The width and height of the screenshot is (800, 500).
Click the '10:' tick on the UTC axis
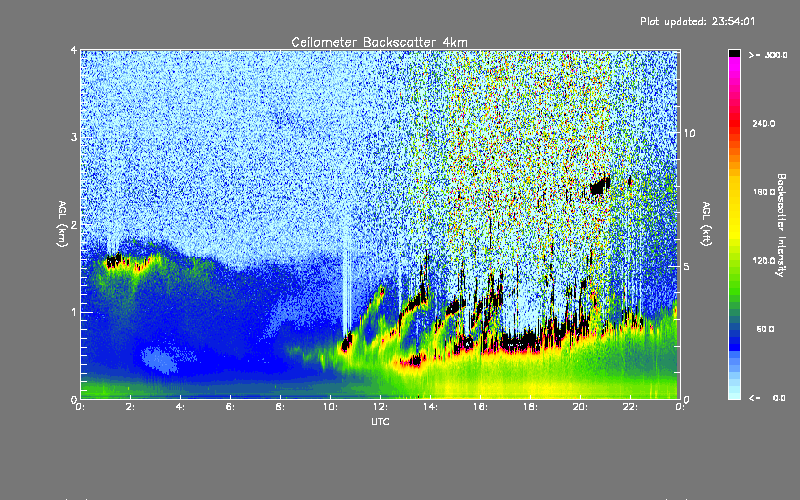pyautogui.click(x=330, y=407)
